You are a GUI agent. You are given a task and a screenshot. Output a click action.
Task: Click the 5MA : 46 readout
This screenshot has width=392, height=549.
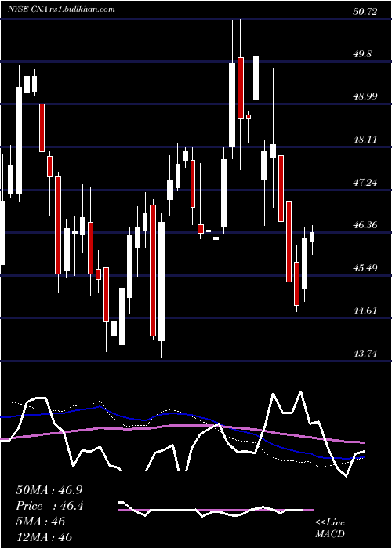point(41,522)
